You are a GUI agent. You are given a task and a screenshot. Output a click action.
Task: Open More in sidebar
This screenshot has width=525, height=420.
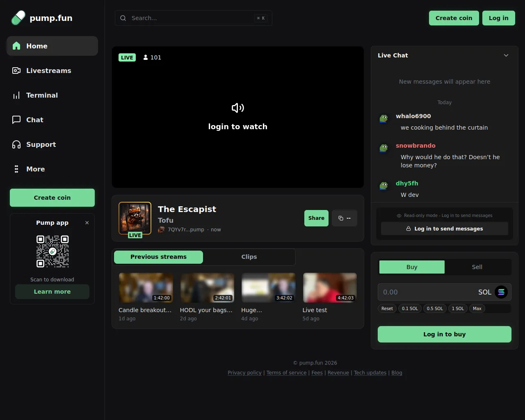pos(52,169)
